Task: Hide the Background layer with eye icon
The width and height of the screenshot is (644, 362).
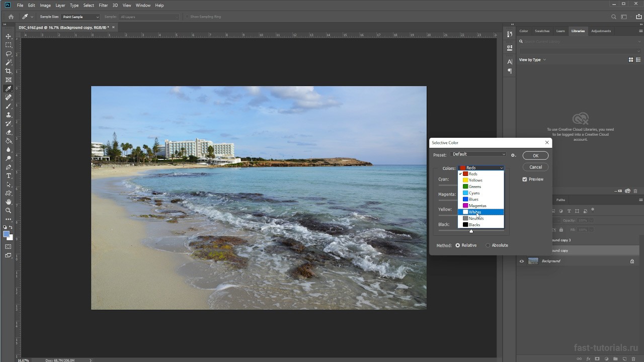Action: pos(522,261)
